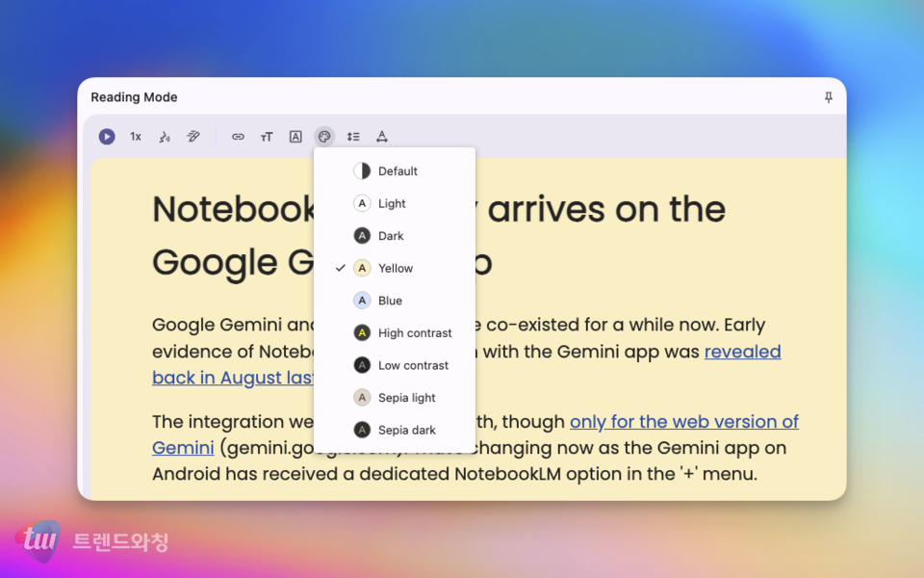924x578 pixels.
Task: Switch to the Dark theme
Action: (391, 236)
